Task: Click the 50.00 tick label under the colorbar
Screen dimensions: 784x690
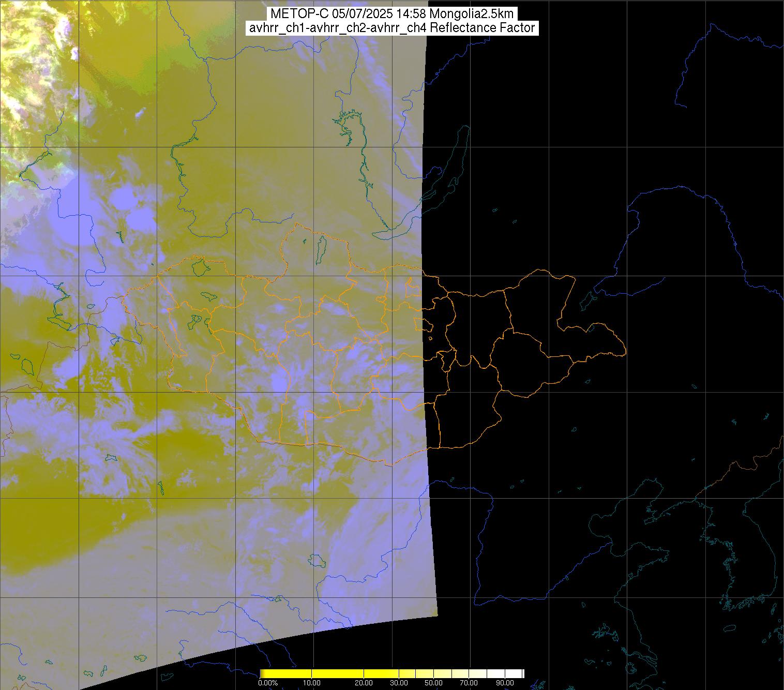Action: click(433, 683)
